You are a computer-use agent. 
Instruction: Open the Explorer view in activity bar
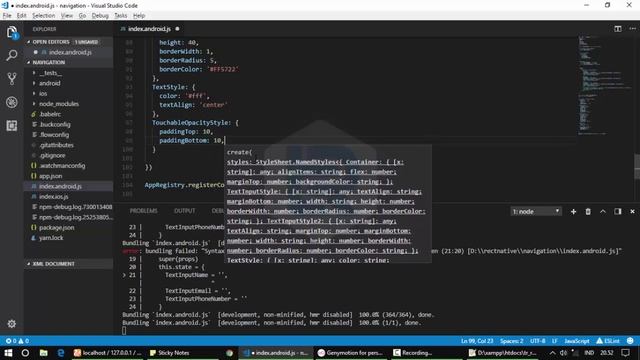click(x=12, y=32)
